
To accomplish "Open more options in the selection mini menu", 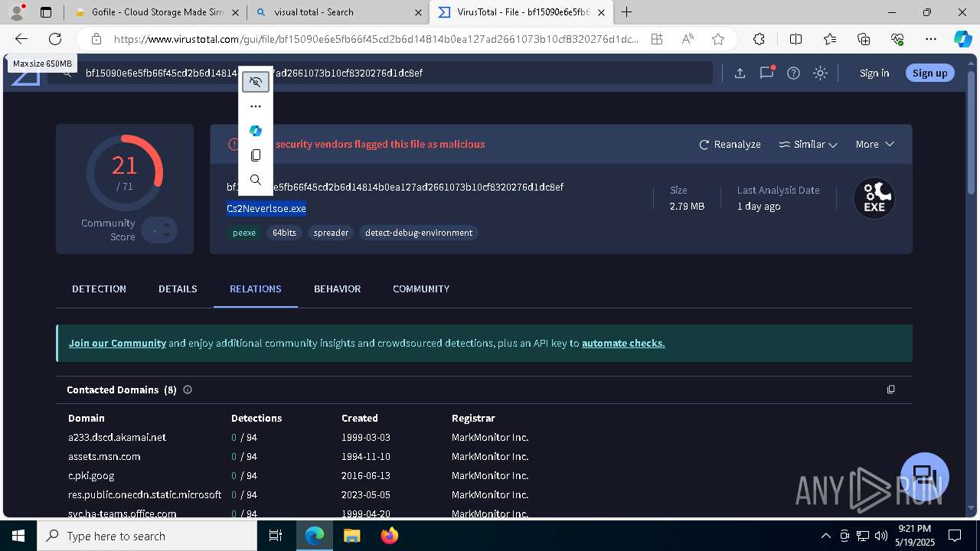I will tap(256, 106).
